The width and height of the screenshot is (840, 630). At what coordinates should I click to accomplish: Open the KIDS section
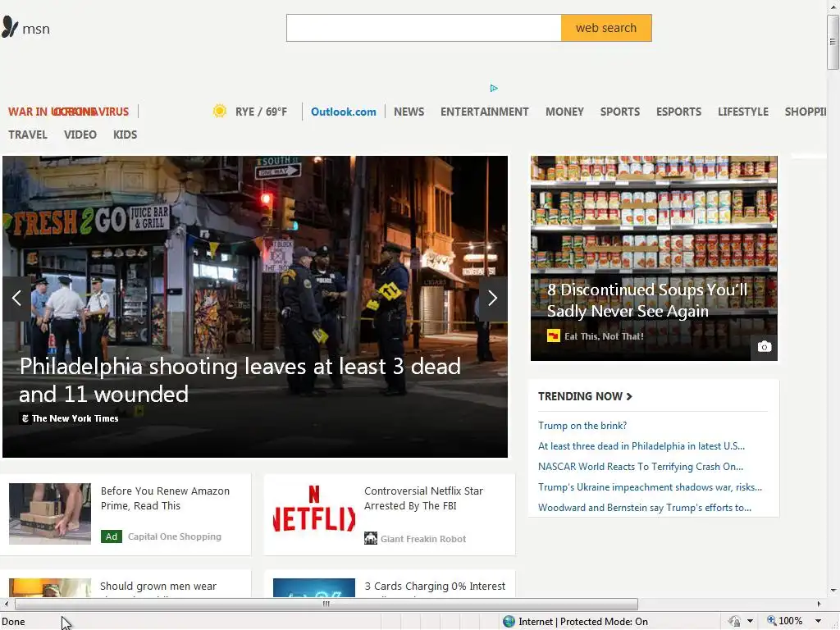[125, 135]
